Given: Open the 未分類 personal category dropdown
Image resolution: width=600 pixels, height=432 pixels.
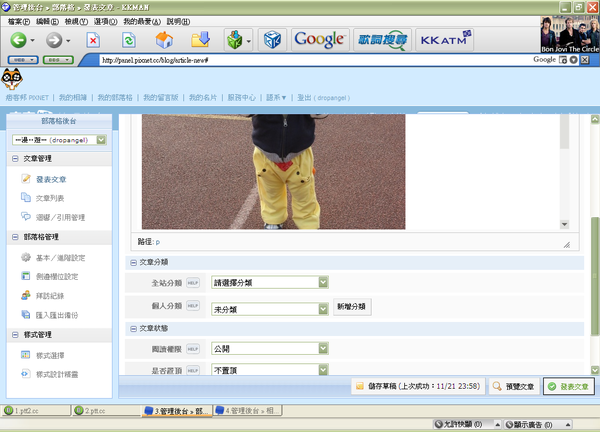Looking at the screenshot, I should tap(270, 309).
